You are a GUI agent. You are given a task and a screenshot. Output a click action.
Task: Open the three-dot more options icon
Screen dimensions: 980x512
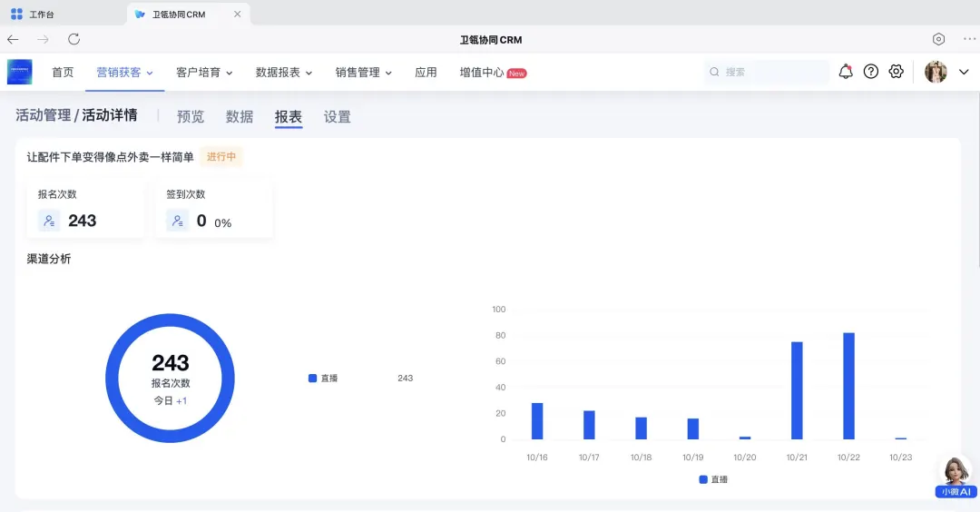click(x=968, y=39)
